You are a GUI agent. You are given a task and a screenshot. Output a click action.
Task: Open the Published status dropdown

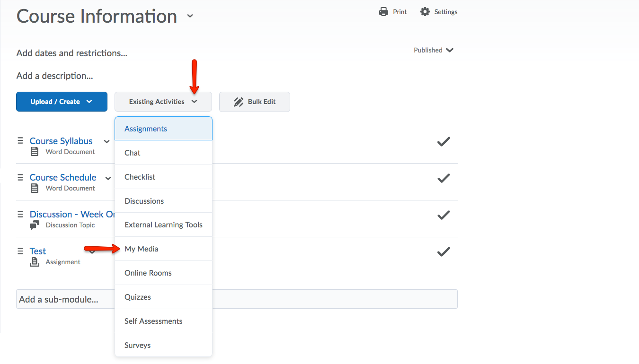tap(433, 50)
